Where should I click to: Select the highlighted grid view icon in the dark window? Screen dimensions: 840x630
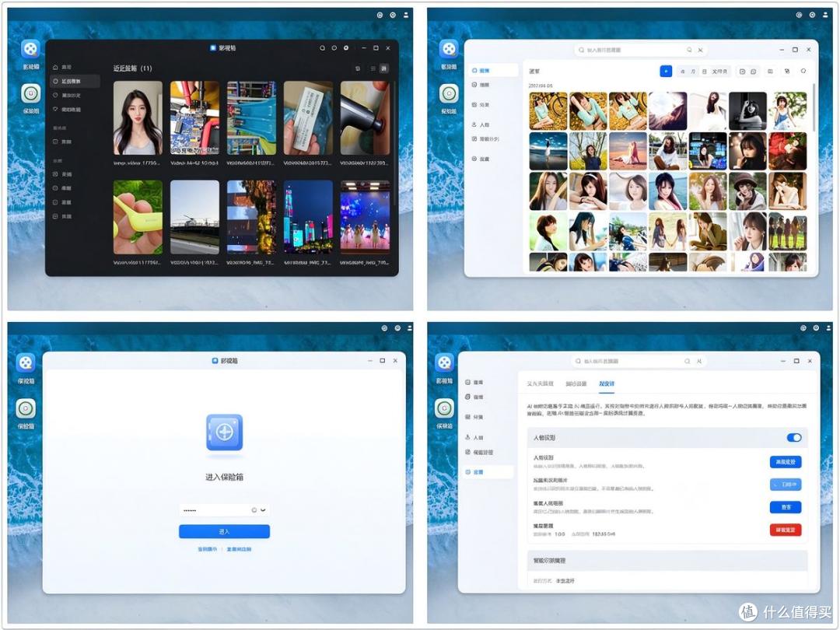click(x=383, y=68)
